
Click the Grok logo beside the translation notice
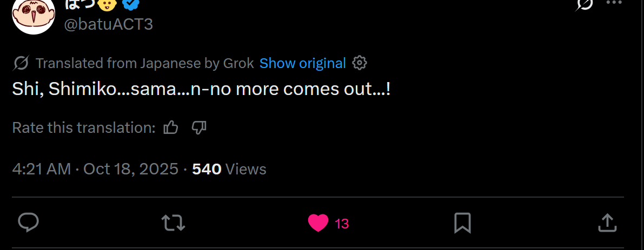21,64
